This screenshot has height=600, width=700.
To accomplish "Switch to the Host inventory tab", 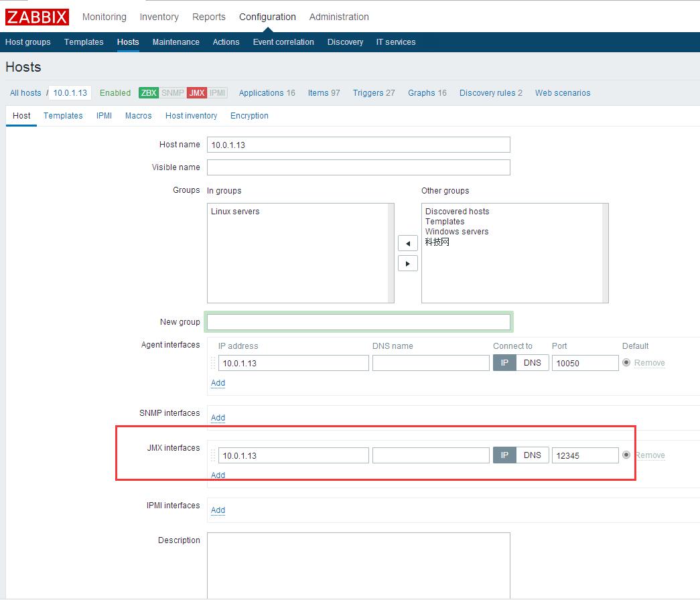I will tap(191, 116).
